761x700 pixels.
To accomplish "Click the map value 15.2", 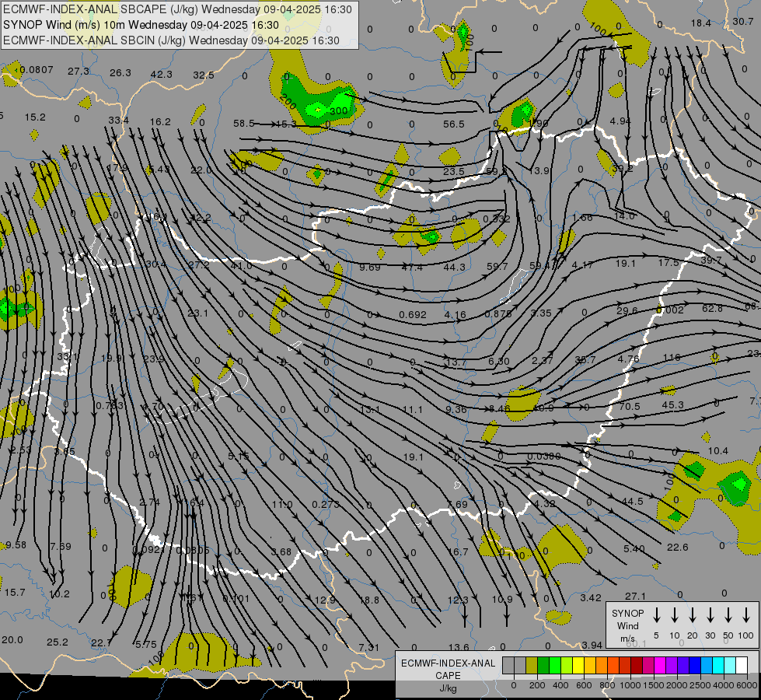I will [35, 117].
